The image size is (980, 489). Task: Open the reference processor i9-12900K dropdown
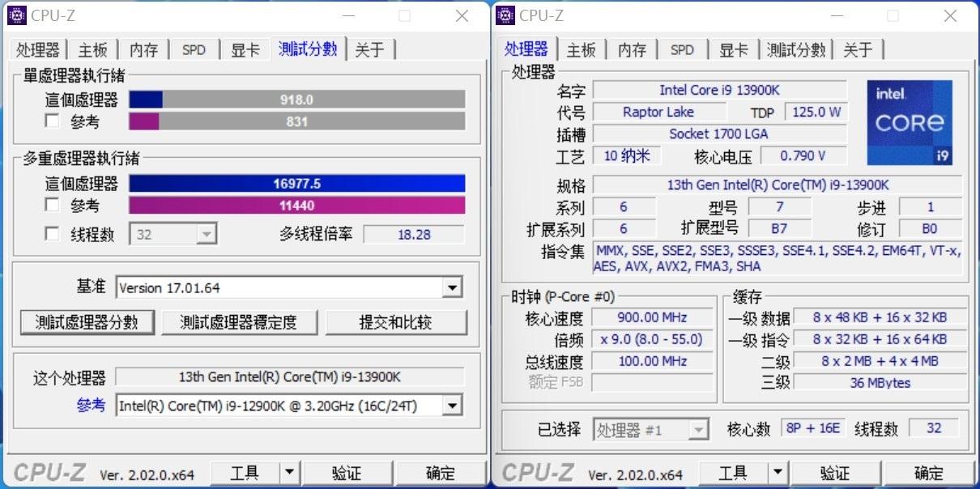pyautogui.click(x=452, y=405)
